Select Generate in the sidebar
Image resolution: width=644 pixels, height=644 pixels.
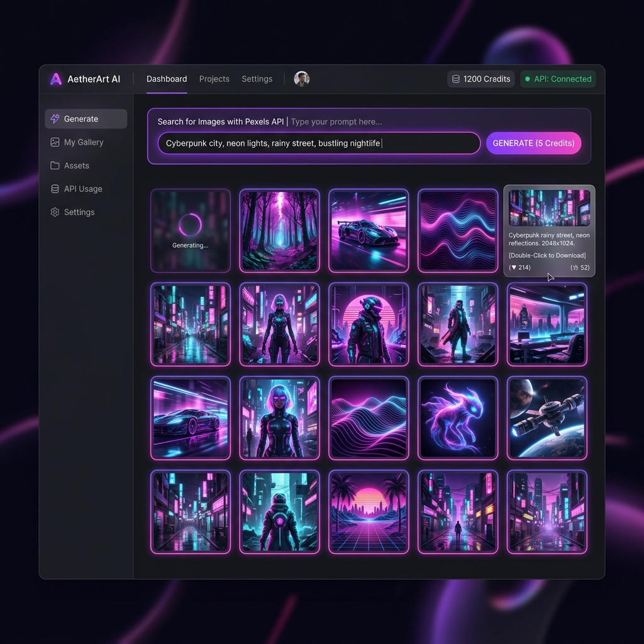tap(86, 119)
